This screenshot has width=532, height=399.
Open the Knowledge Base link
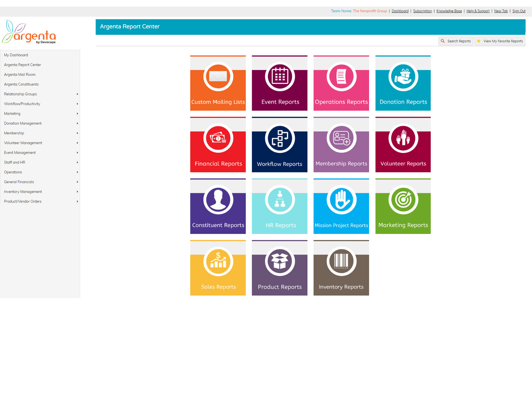449,11
